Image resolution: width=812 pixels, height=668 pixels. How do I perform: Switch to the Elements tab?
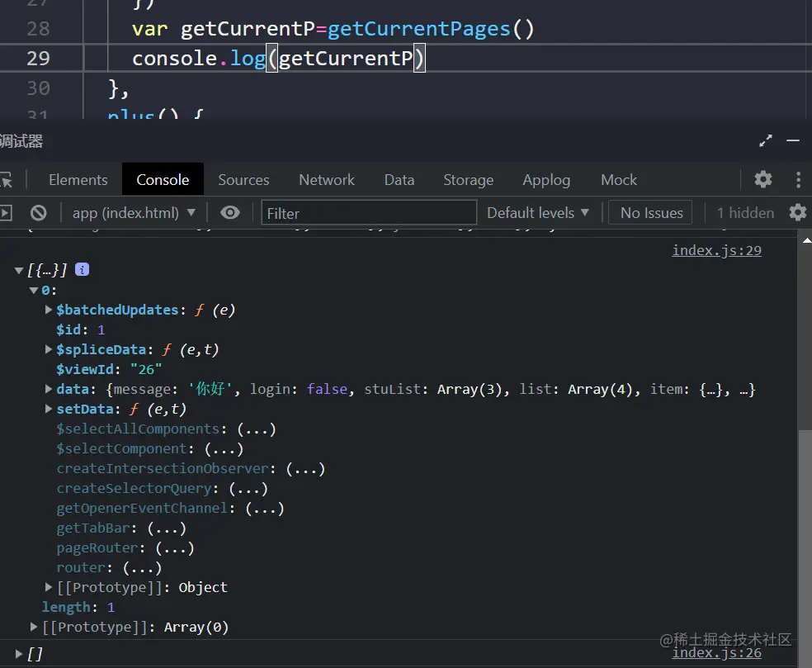(78, 180)
